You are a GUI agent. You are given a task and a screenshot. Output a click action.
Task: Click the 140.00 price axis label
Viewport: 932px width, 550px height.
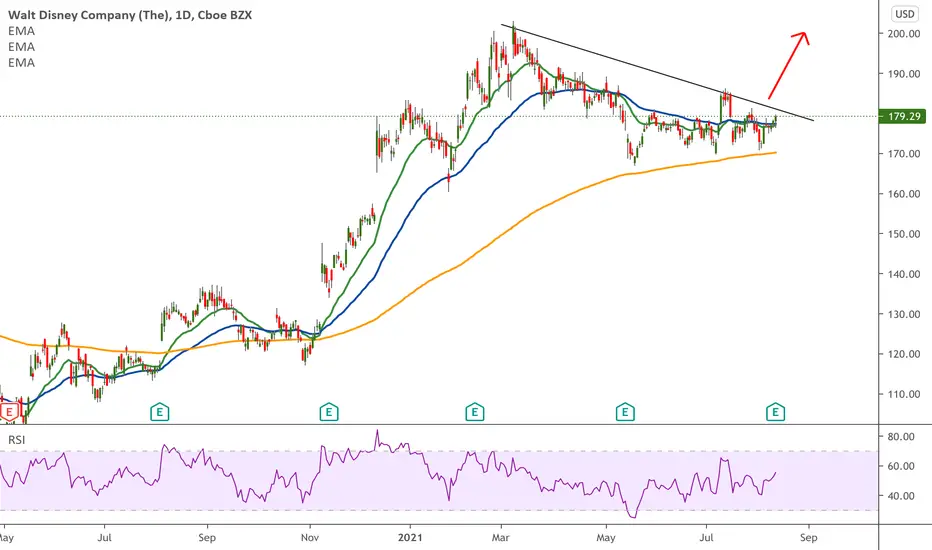[x=903, y=274]
